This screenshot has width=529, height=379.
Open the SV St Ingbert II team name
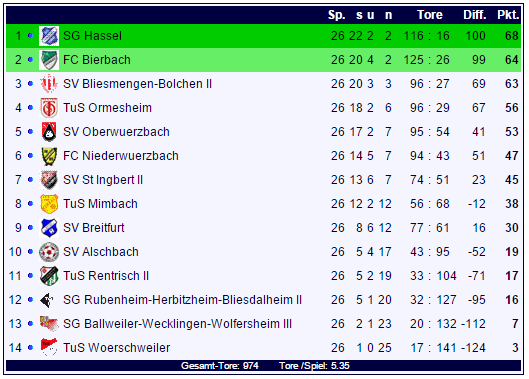[103, 180]
